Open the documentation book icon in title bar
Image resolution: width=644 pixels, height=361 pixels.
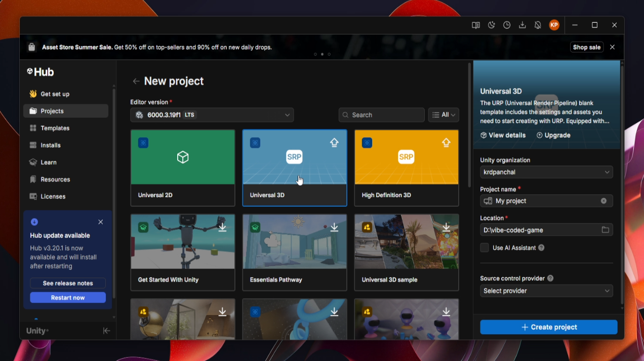click(476, 25)
